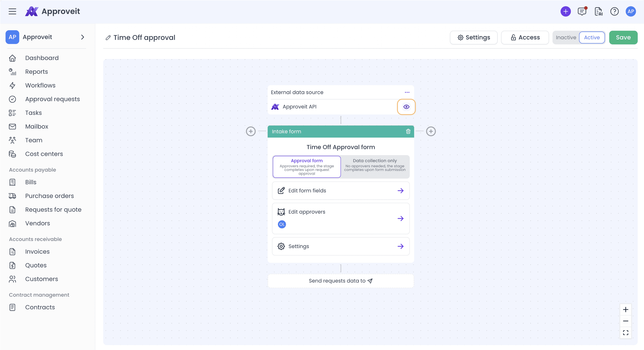Screen dimensions: 644x350
Task: Click Edit form fields row
Action: (x=341, y=191)
